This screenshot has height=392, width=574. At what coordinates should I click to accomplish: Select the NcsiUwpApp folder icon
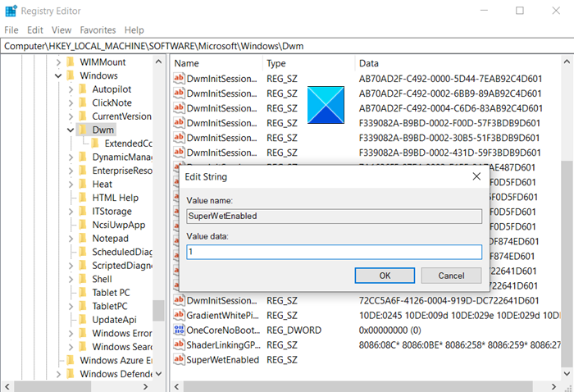click(x=83, y=225)
